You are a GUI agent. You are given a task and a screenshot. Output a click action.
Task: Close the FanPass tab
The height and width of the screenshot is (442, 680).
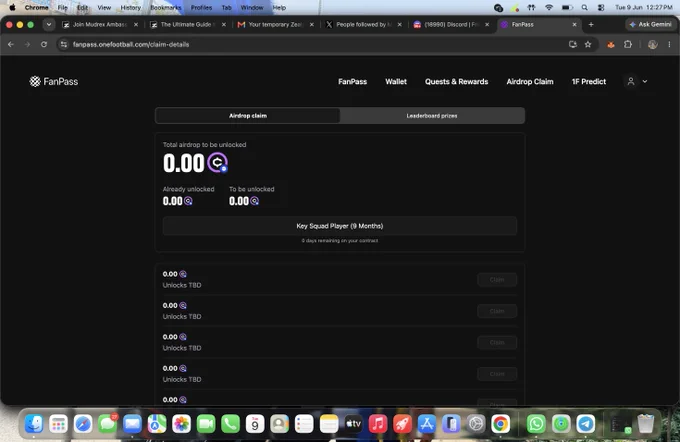click(575, 25)
